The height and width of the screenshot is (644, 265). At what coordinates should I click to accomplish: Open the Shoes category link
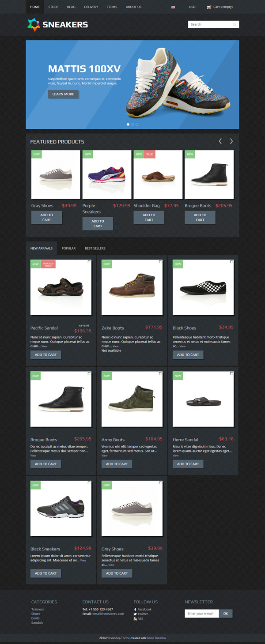click(36, 614)
